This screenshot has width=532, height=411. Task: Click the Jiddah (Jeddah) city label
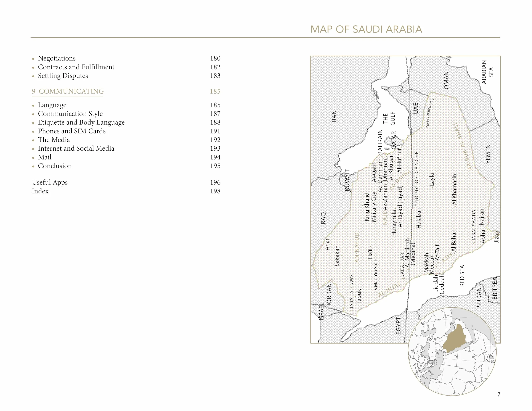click(439, 283)
